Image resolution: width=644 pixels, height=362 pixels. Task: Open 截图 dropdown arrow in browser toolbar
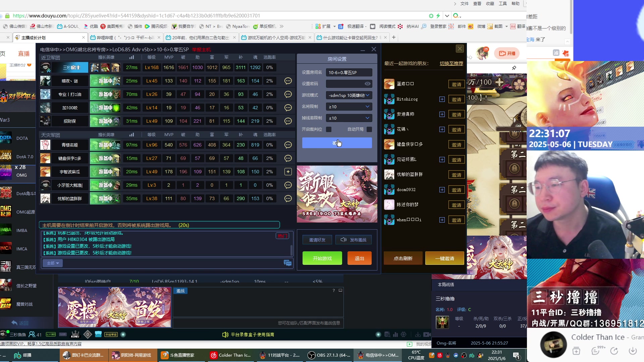coord(506,26)
